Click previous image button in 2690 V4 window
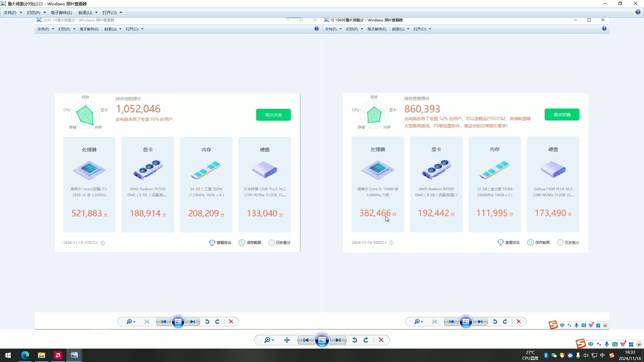 pos(164,322)
